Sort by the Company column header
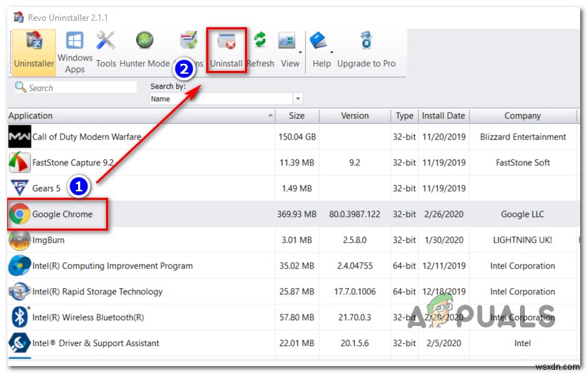The image size is (588, 374). (522, 116)
